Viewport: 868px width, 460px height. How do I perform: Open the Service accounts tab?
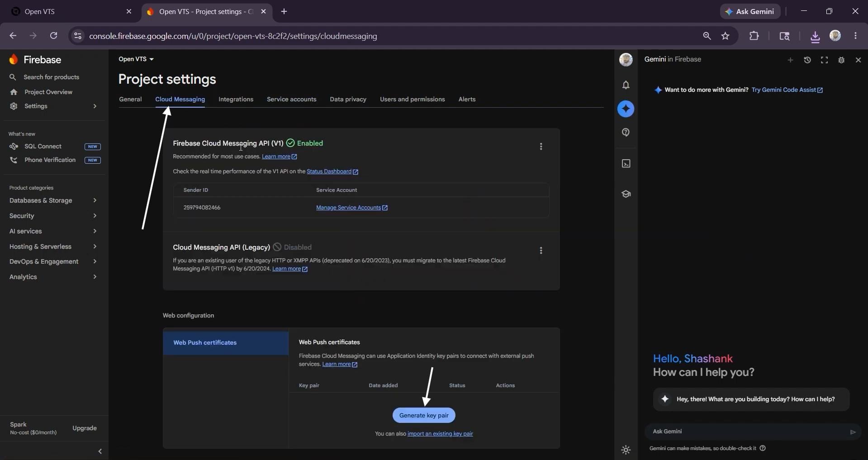click(291, 100)
